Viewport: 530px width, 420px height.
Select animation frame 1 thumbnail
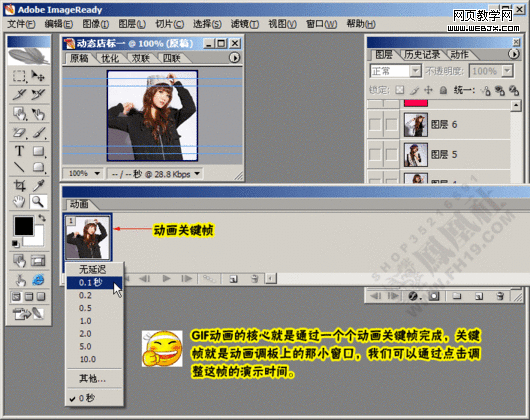[x=88, y=237]
